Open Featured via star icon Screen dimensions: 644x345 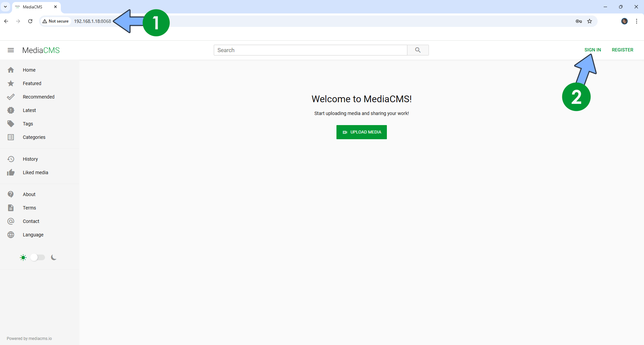(11, 83)
